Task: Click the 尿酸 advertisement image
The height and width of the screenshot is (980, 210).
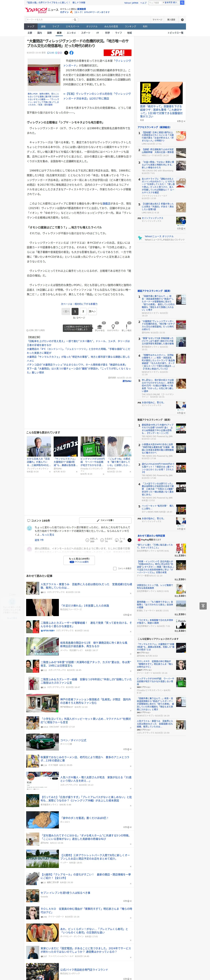Action: pos(161,93)
